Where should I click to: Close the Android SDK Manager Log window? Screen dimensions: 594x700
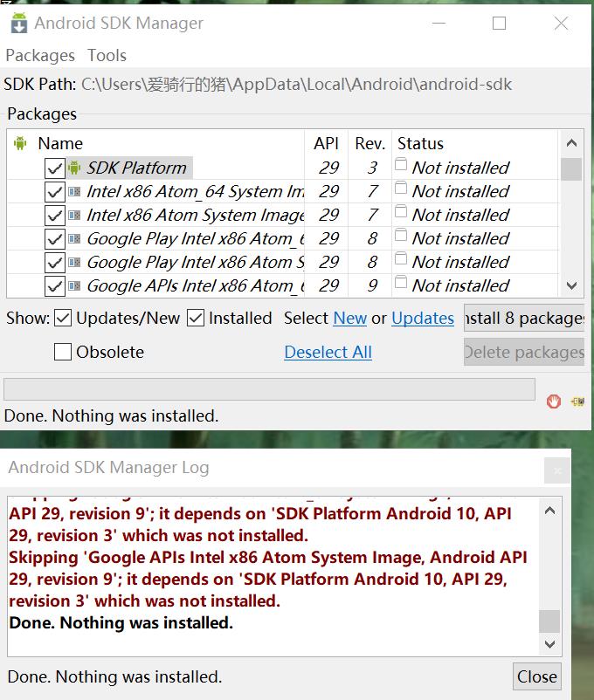pos(537,676)
